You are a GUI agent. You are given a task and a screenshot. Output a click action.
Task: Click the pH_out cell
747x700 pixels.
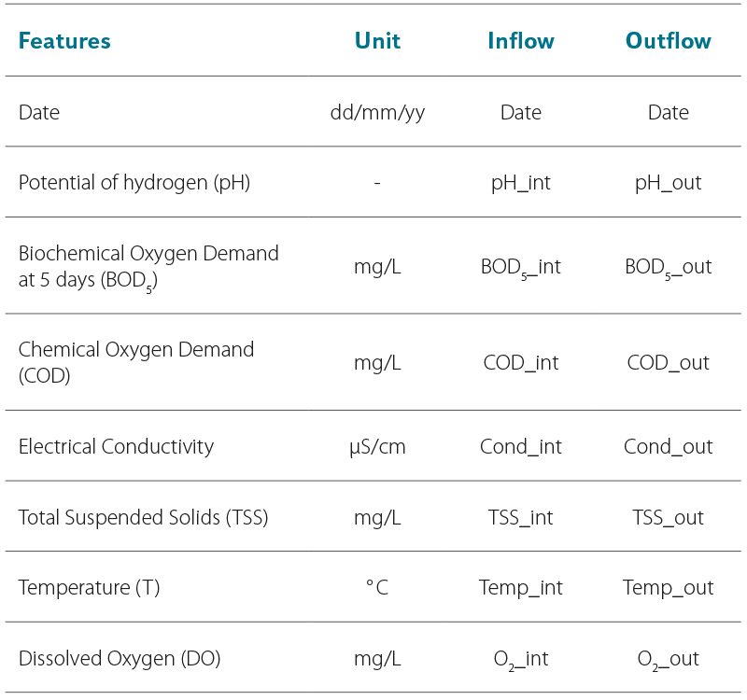point(668,183)
